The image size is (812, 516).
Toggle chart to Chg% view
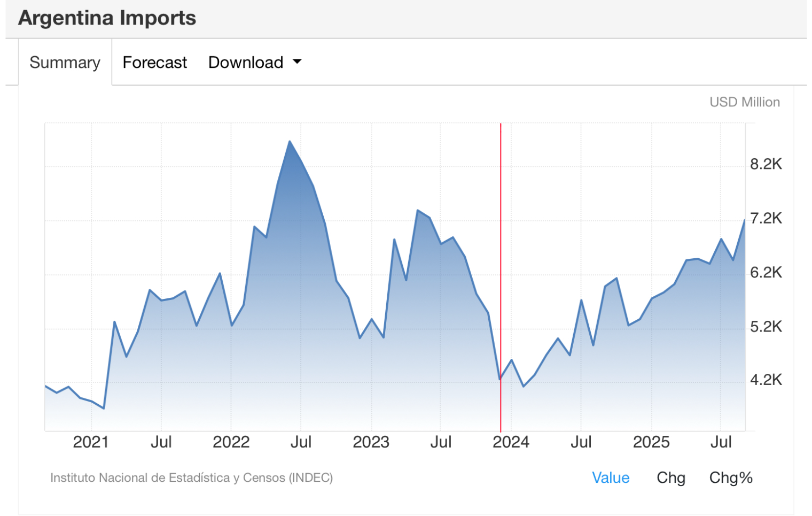pyautogui.click(x=730, y=478)
